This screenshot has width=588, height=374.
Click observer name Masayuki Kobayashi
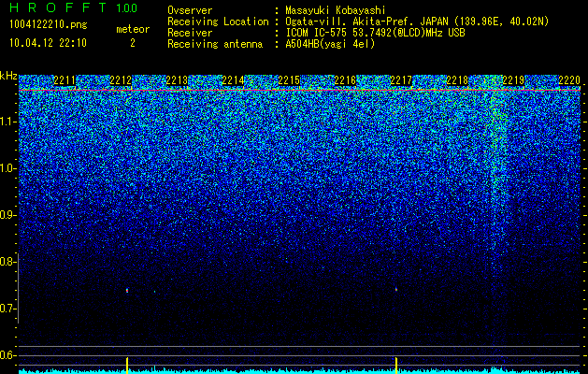coord(336,10)
